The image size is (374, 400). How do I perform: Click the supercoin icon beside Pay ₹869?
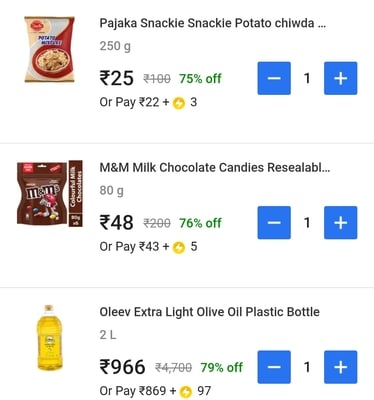(186, 392)
